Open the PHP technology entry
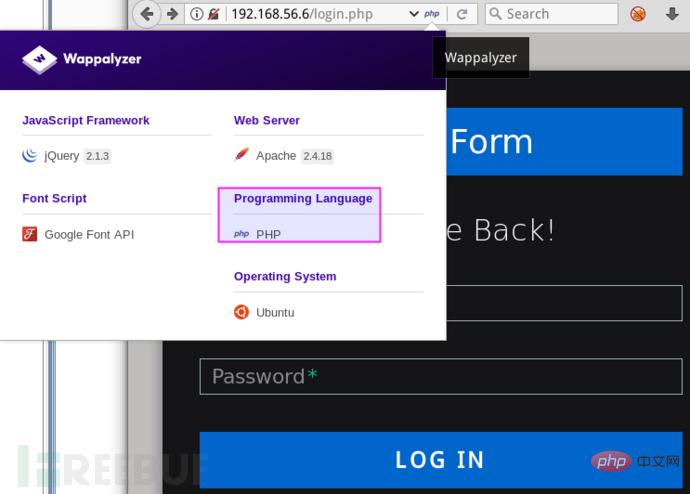690x494 pixels. 268,234
